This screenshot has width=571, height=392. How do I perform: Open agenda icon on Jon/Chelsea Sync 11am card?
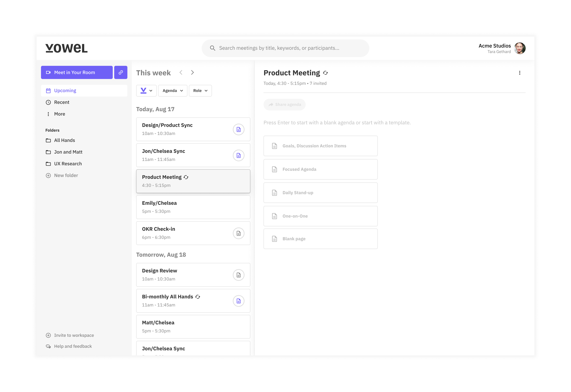click(x=238, y=155)
